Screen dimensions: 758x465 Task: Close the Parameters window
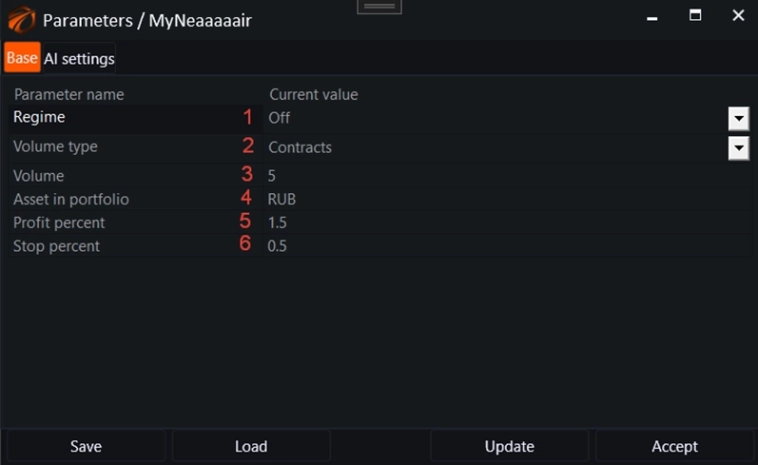point(738,16)
